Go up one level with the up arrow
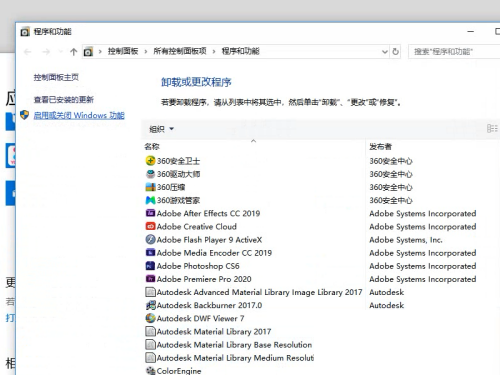This screenshot has width=500, height=375. (74, 52)
